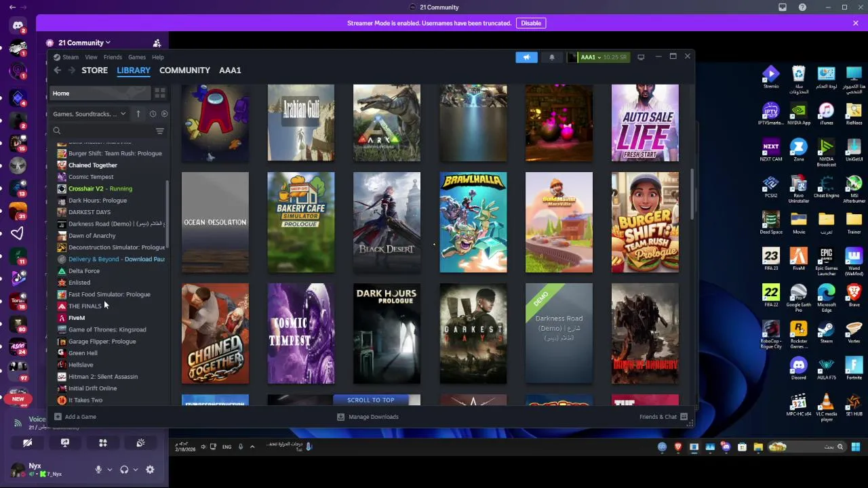868x488 pixels.
Task: Switch the library to collections grid view
Action: click(160, 93)
